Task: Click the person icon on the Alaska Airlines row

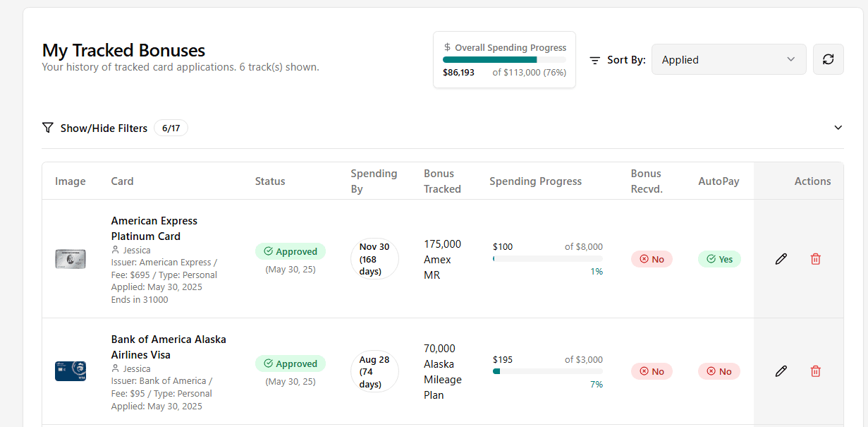Action: tap(114, 368)
